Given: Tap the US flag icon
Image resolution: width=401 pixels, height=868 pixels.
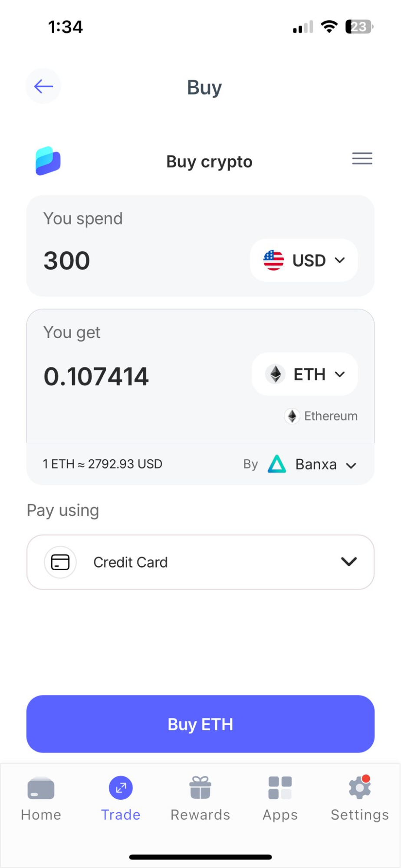Looking at the screenshot, I should tap(273, 260).
